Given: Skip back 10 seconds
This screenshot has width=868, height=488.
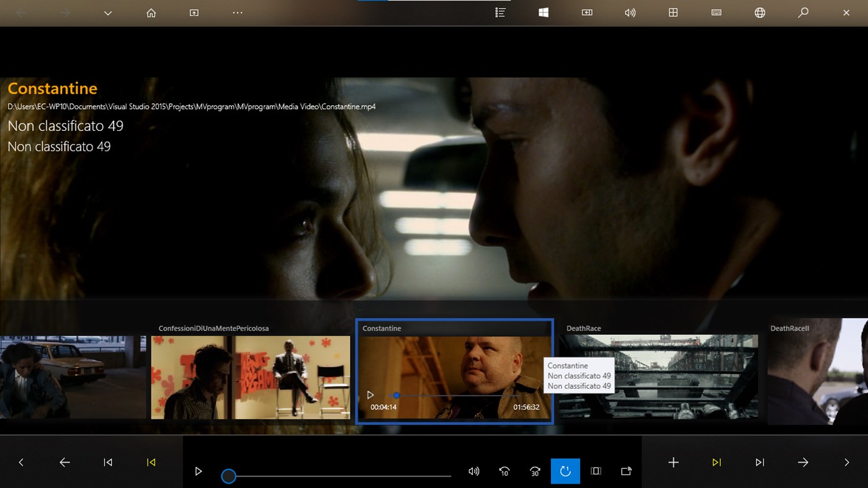Looking at the screenshot, I should point(504,471).
